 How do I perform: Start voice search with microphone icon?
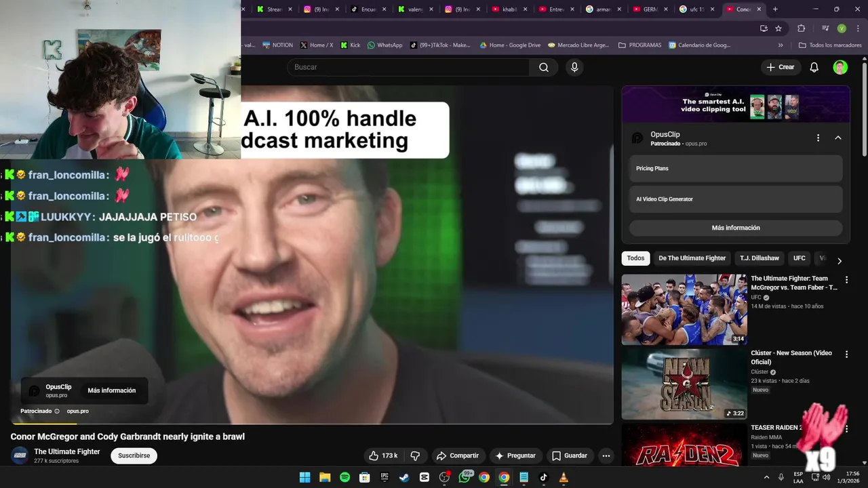574,67
